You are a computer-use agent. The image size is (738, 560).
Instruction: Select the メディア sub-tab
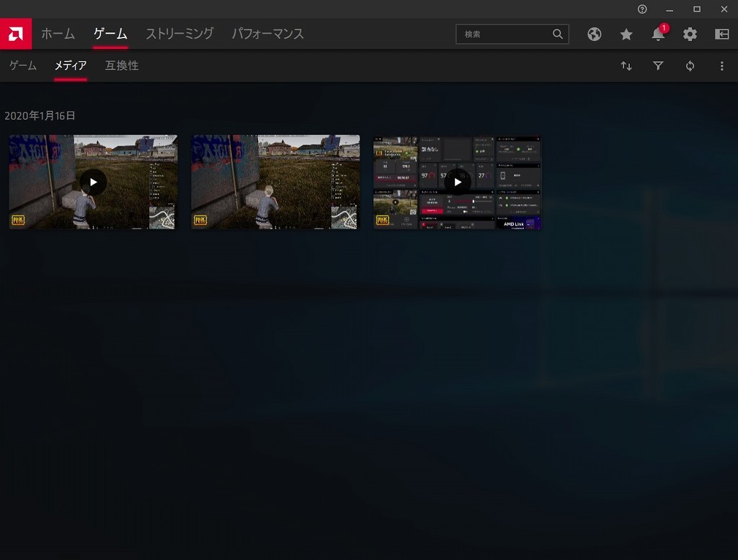(x=70, y=66)
